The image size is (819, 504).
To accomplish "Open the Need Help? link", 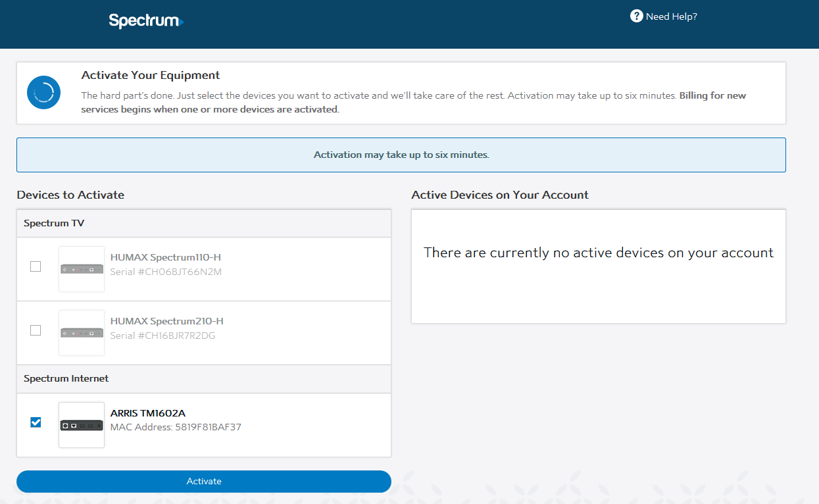I will [671, 16].
